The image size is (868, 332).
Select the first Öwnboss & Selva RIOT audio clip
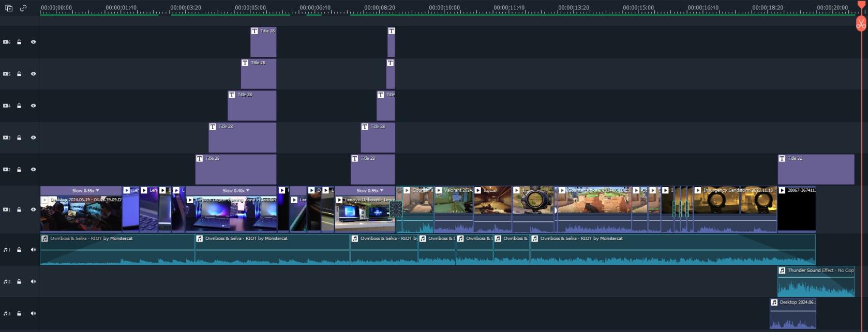[x=117, y=250]
